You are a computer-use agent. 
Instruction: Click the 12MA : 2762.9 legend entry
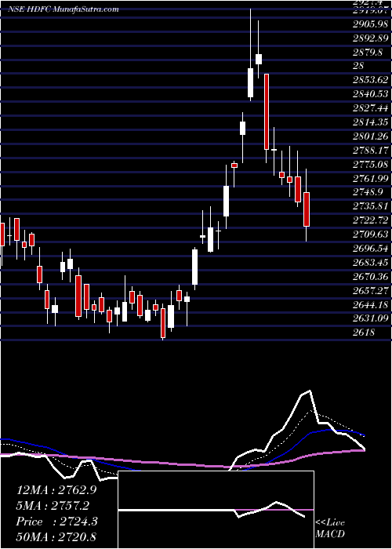coord(56,490)
